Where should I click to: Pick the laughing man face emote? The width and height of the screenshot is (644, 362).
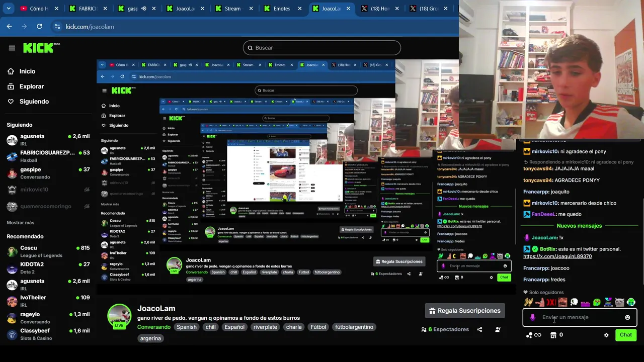click(x=562, y=302)
